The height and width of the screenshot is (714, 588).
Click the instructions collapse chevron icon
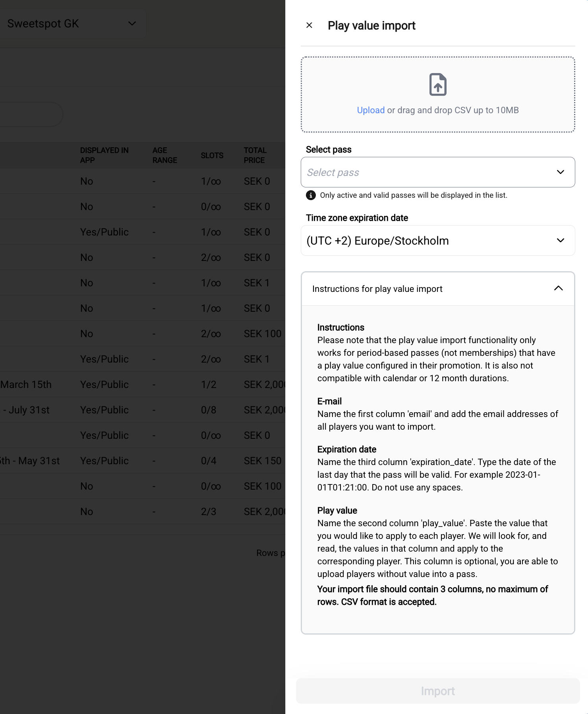[558, 289]
